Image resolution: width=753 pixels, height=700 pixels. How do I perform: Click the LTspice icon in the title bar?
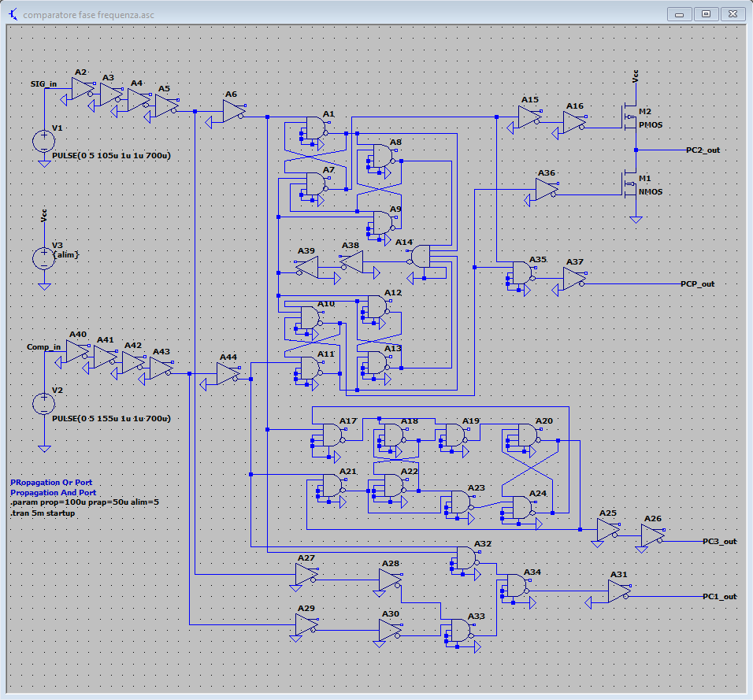click(13, 14)
